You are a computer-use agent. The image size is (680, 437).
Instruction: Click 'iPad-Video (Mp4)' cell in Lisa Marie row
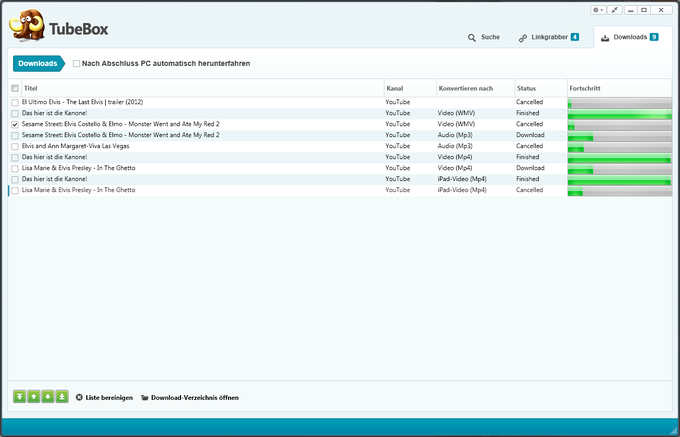tap(462, 190)
